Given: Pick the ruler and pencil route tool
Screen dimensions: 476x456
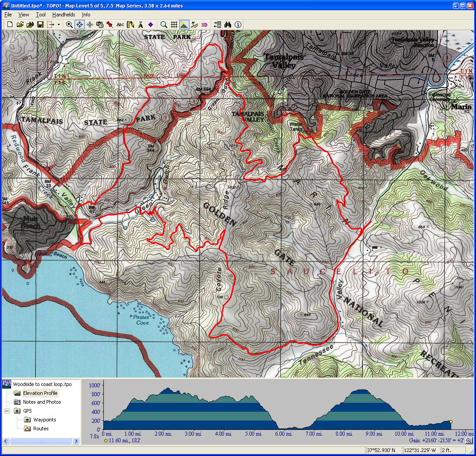Looking at the screenshot, I should pyautogui.click(x=130, y=25).
